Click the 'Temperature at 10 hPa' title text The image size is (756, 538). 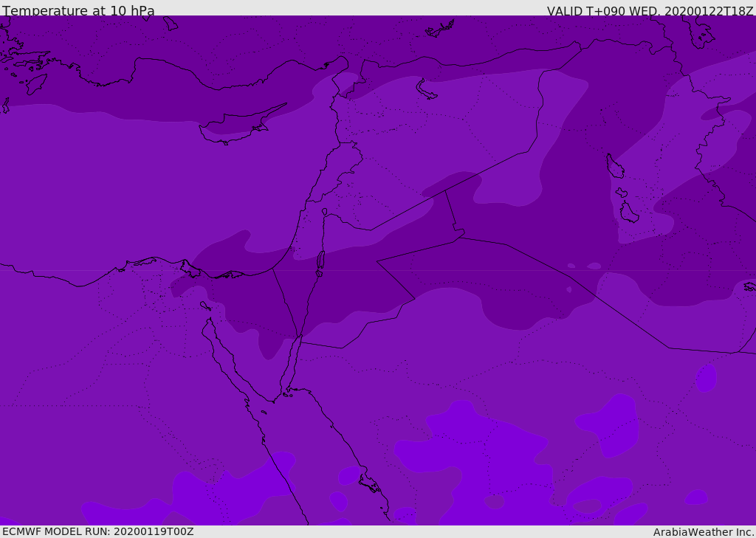78,10
